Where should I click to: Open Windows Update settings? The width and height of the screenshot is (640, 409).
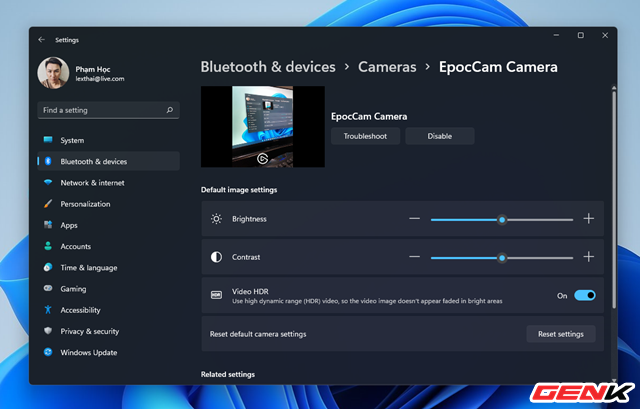point(108,352)
